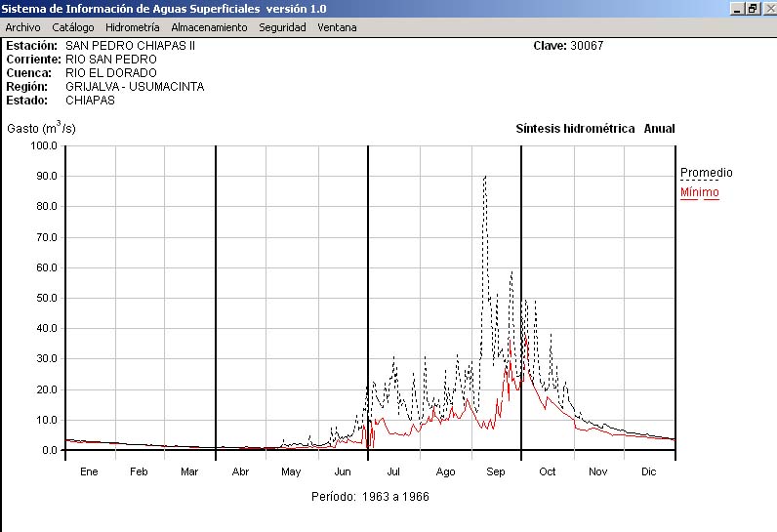Click the Ene month label on axis
777x532 pixels.
coord(89,471)
